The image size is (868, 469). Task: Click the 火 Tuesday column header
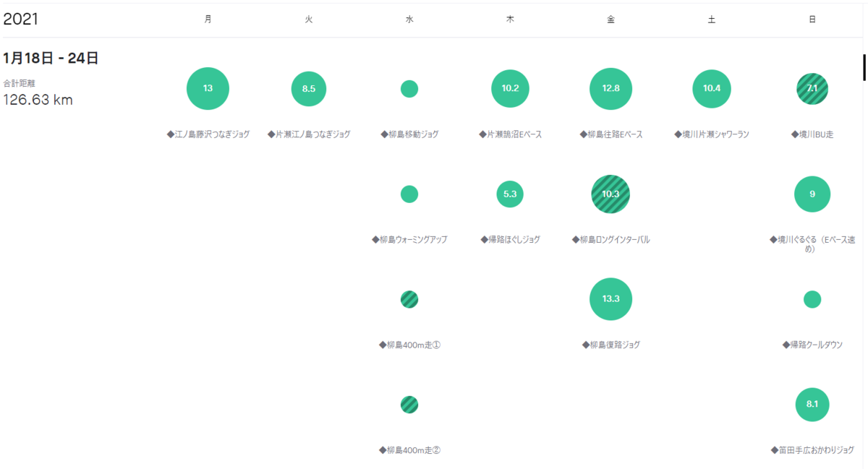pyautogui.click(x=309, y=20)
